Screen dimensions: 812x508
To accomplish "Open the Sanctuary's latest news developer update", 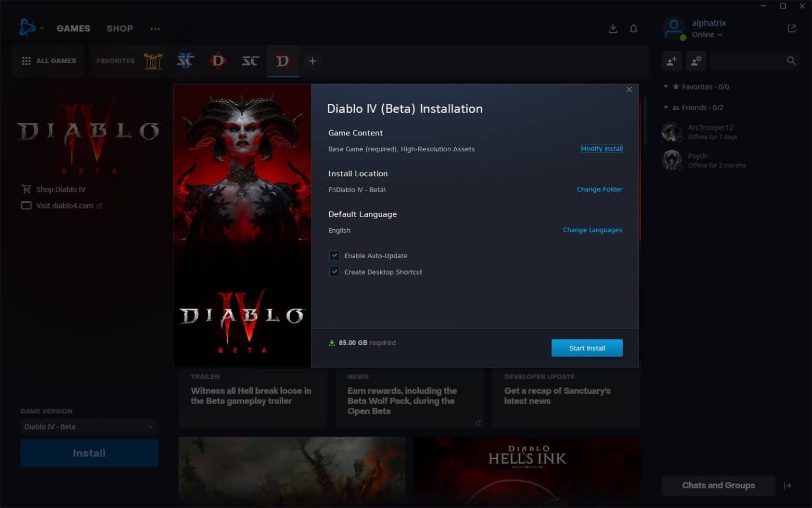I will pos(566,398).
